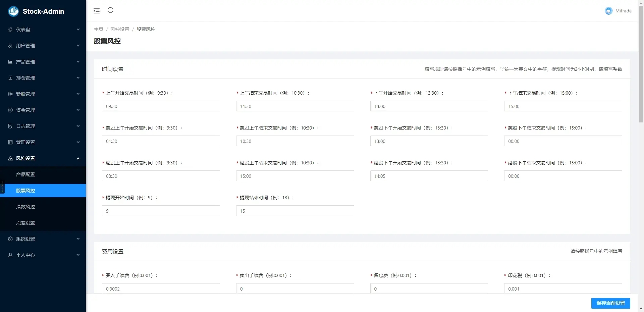Screen dimensions: 644x312
Task: Collapse the sidebar menu fold icon
Action: pos(97,11)
